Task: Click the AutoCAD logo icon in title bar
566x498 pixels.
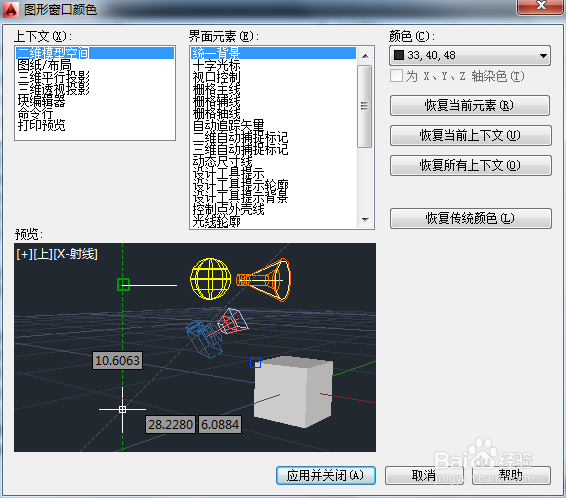Action: click(10, 9)
